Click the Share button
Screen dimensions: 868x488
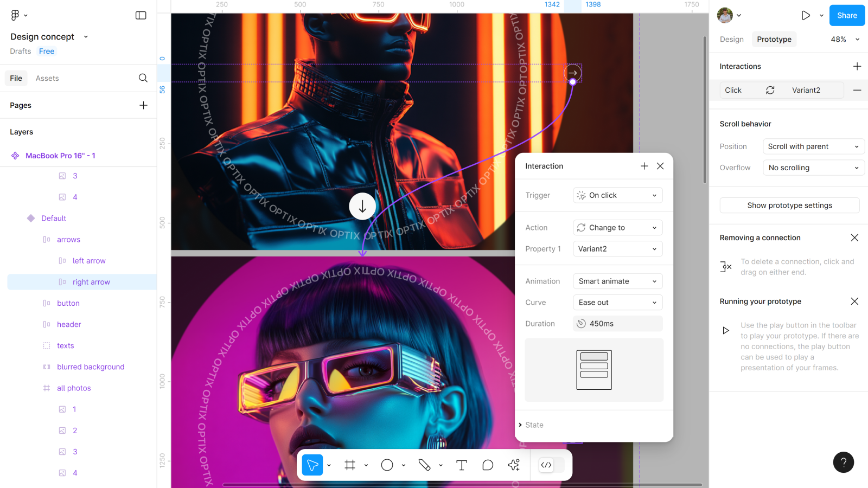[847, 15]
